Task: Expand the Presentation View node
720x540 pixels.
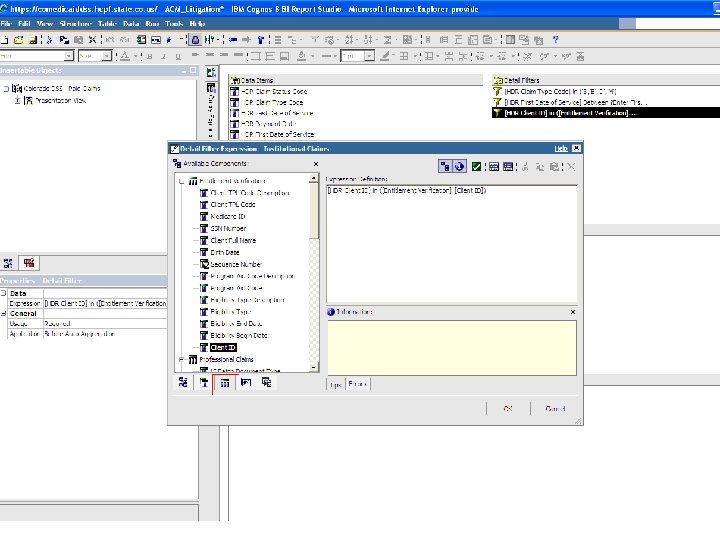Action: point(17,100)
